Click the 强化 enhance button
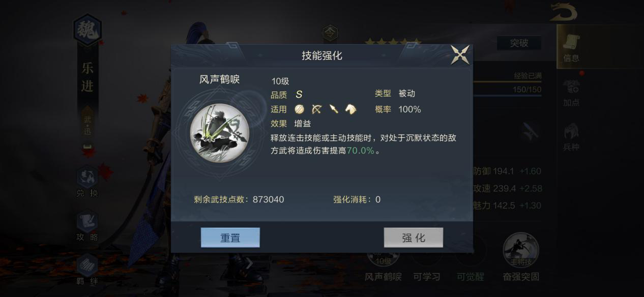Image resolution: width=644 pixels, height=297 pixels. point(413,237)
